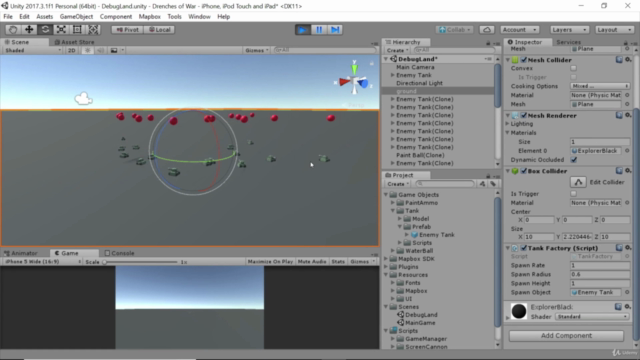Image resolution: width=640 pixels, height=360 pixels.
Task: Select the Rotate tool
Action: pyautogui.click(x=45, y=29)
